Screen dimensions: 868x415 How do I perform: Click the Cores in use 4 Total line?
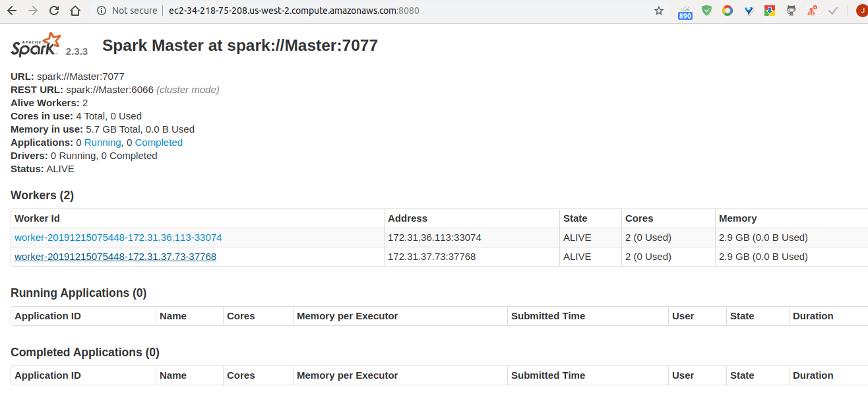[76, 116]
